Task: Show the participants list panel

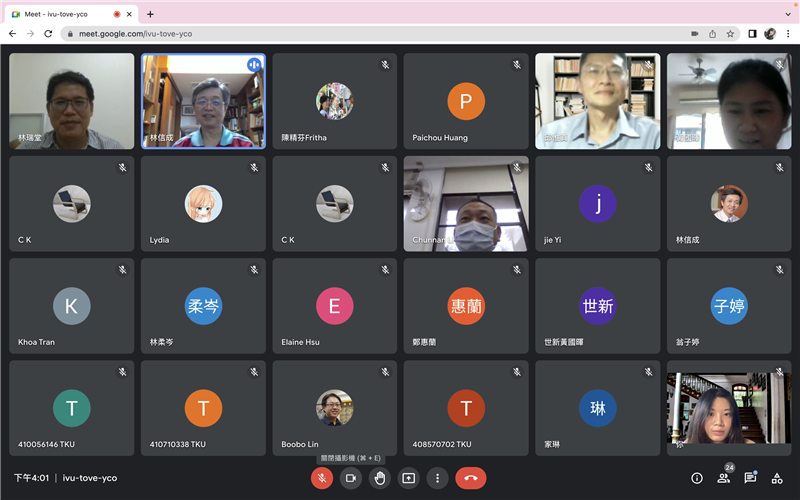Action: click(x=723, y=478)
